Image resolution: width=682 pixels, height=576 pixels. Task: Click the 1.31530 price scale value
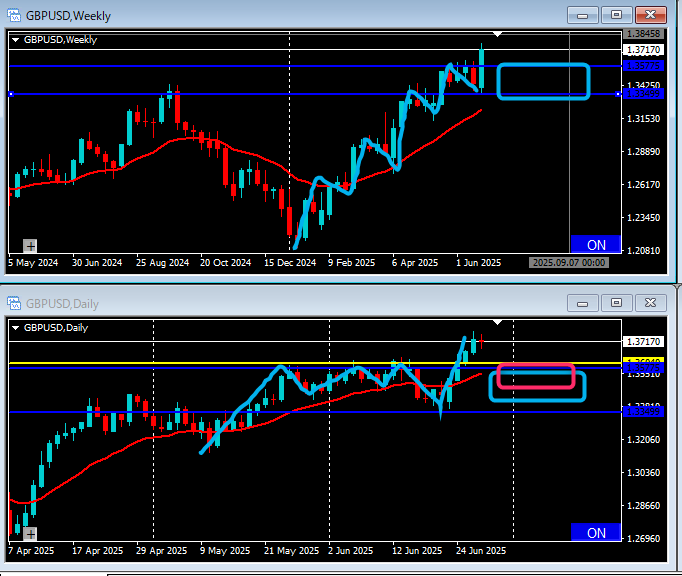pos(644,119)
